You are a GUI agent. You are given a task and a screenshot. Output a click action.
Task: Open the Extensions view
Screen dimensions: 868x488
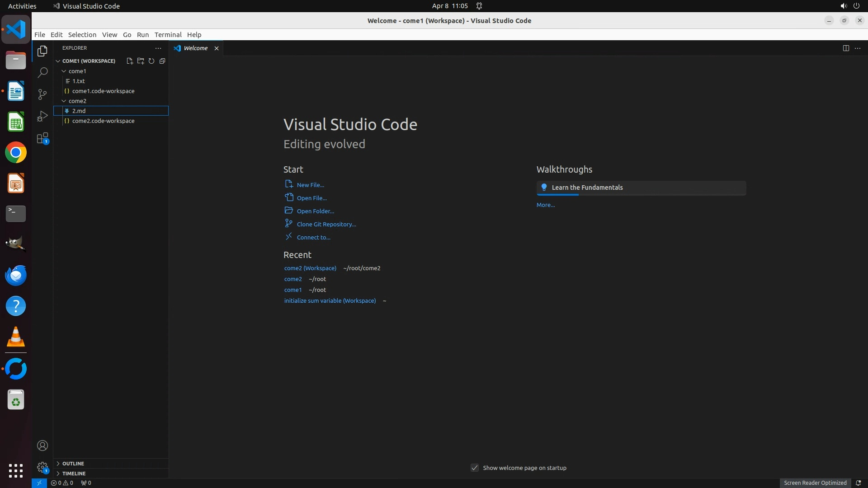click(42, 138)
